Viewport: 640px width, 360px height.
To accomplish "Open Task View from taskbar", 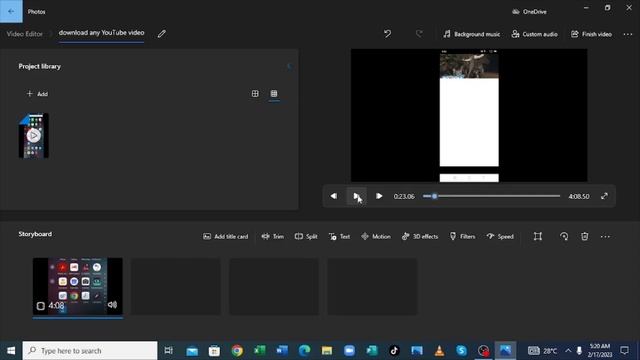I will 168,351.
